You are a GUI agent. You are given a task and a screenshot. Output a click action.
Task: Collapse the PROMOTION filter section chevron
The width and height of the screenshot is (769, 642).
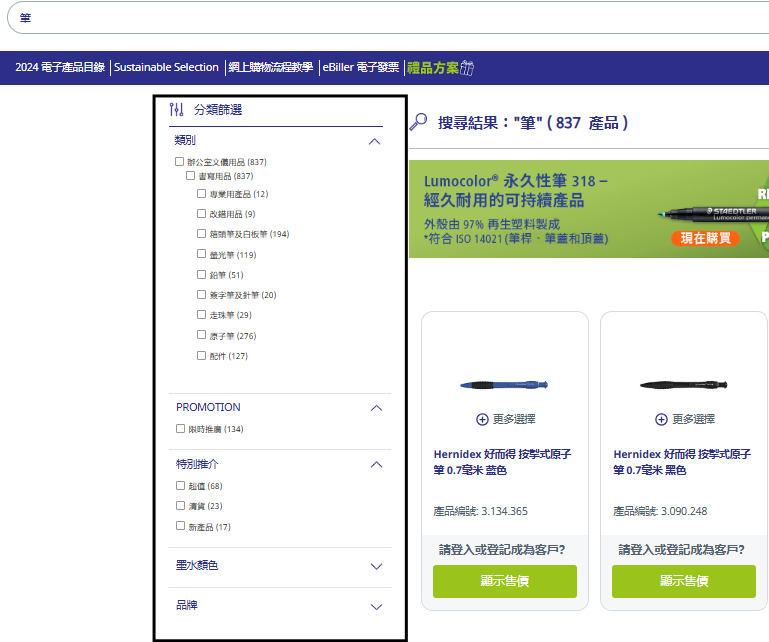coord(376,408)
